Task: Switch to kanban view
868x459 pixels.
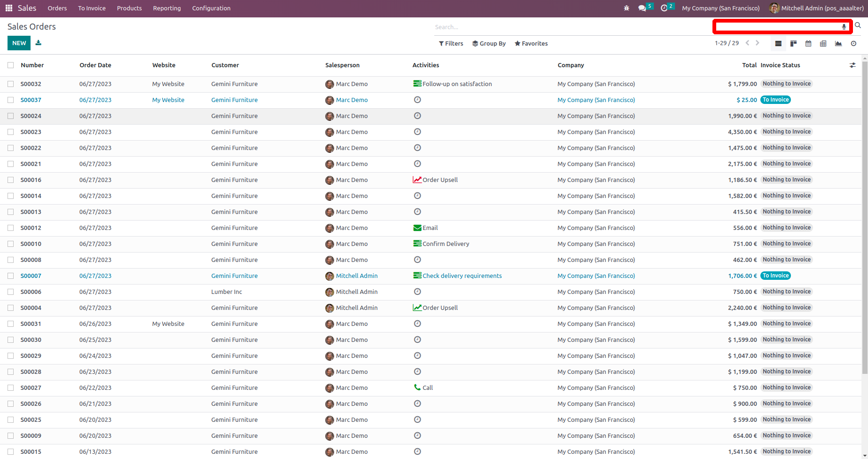Action: (793, 43)
